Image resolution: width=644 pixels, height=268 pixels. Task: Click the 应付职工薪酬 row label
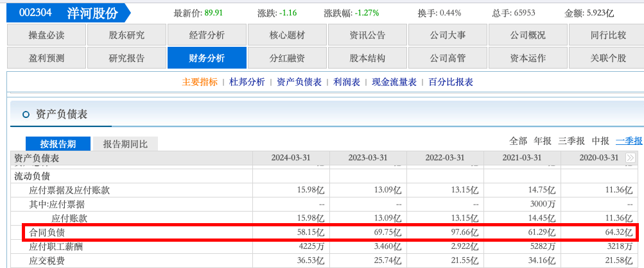pyautogui.click(x=56, y=247)
